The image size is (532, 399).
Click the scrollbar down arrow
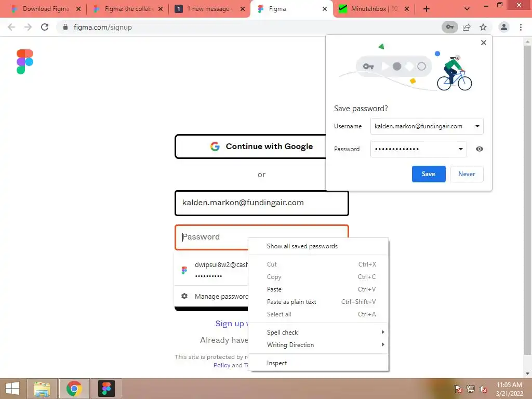(x=527, y=374)
